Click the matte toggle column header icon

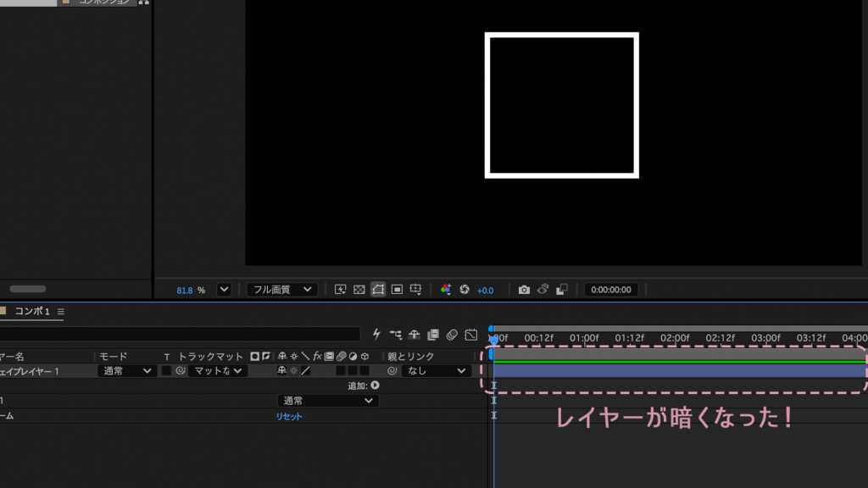pyautogui.click(x=254, y=357)
